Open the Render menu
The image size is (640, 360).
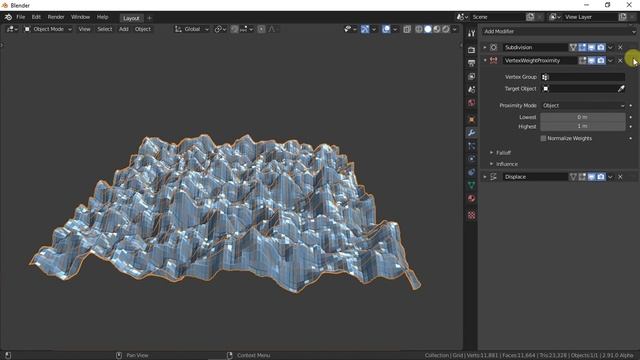[x=56, y=17]
